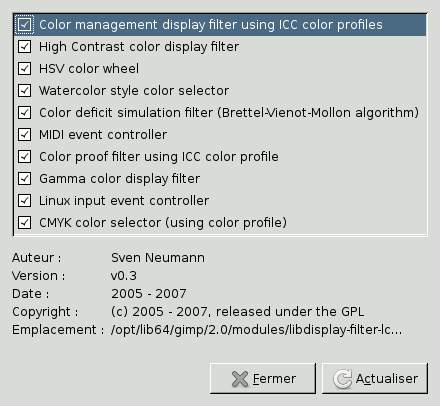Click the Actualiser button

pyautogui.click(x=375, y=379)
